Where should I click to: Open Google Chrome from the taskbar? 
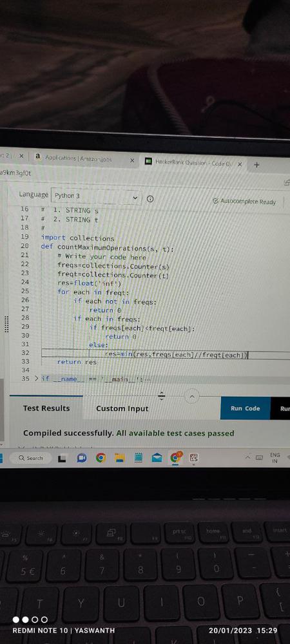(101, 457)
